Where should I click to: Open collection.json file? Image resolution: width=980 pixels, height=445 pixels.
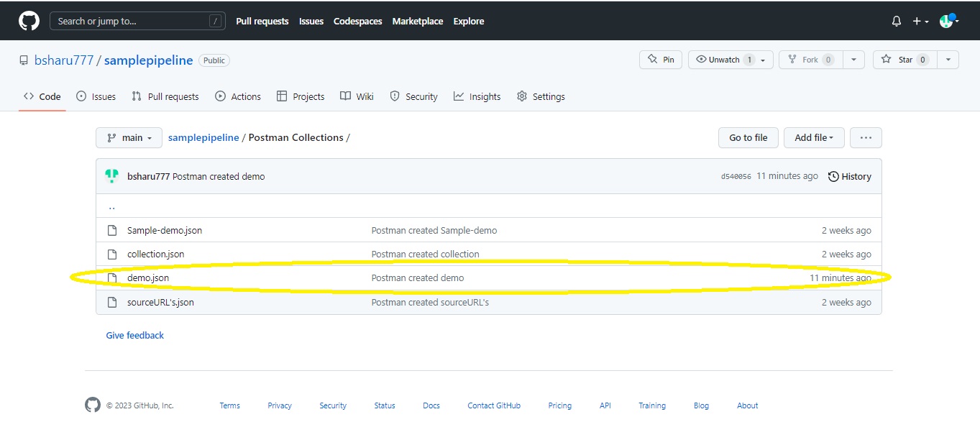point(156,254)
